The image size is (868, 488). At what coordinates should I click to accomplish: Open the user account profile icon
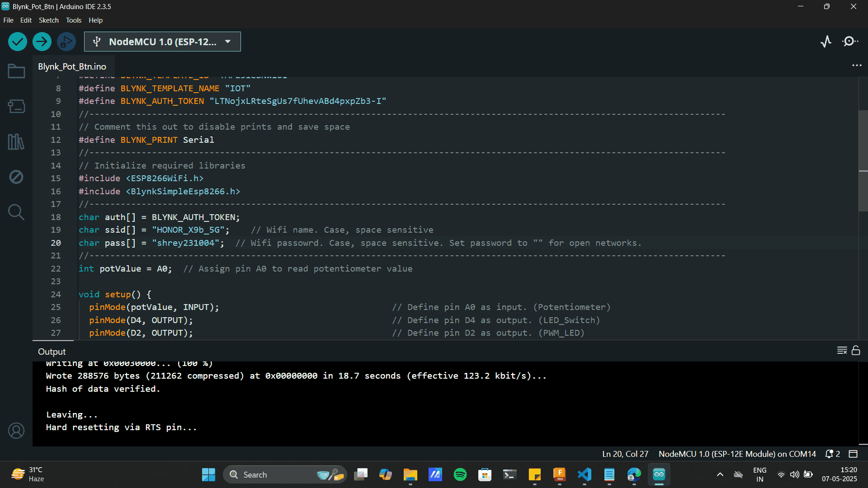pyautogui.click(x=16, y=431)
